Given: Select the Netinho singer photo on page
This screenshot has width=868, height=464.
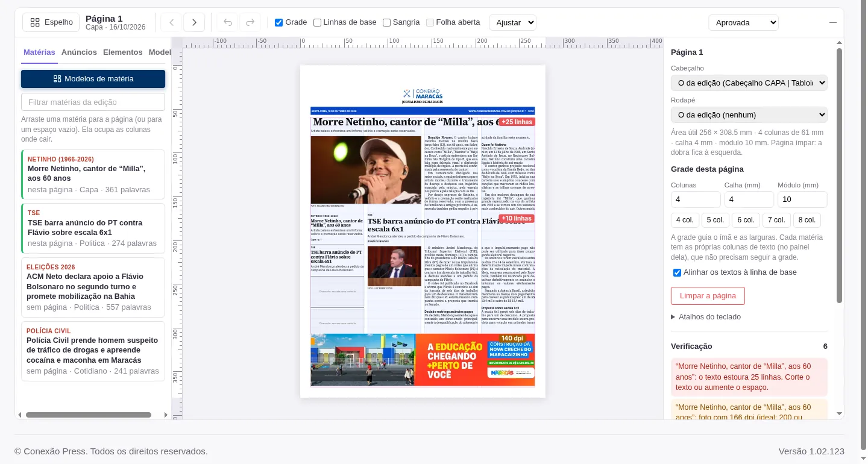Looking at the screenshot, I should coord(366,170).
